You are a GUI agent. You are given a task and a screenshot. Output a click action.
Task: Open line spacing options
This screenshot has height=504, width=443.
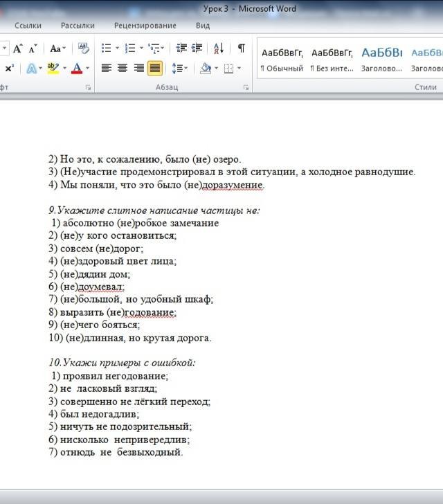(x=179, y=68)
